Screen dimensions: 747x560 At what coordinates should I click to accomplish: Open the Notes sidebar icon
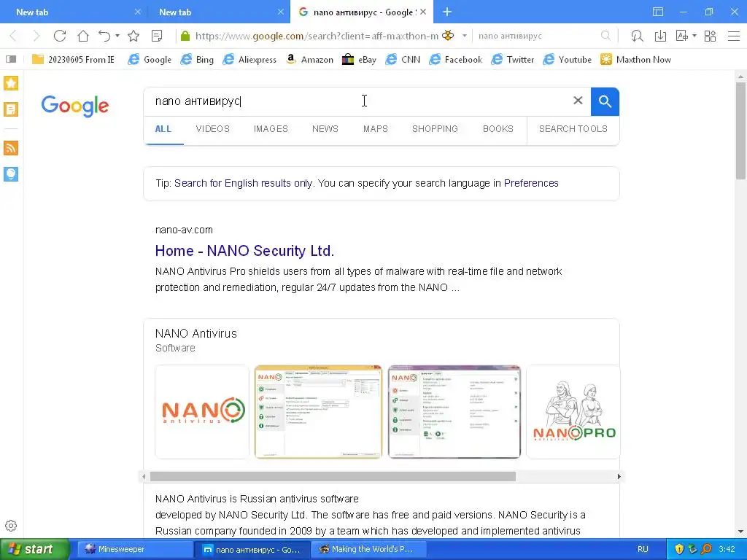[11, 109]
